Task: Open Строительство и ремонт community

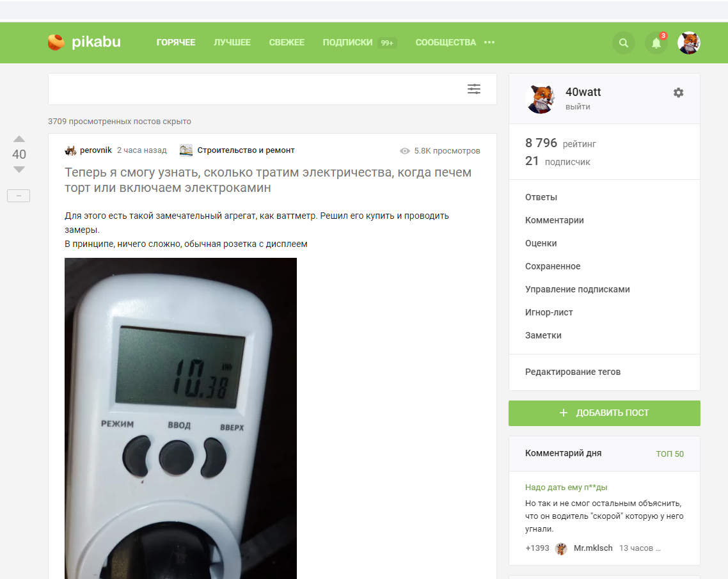Action: 246,150
